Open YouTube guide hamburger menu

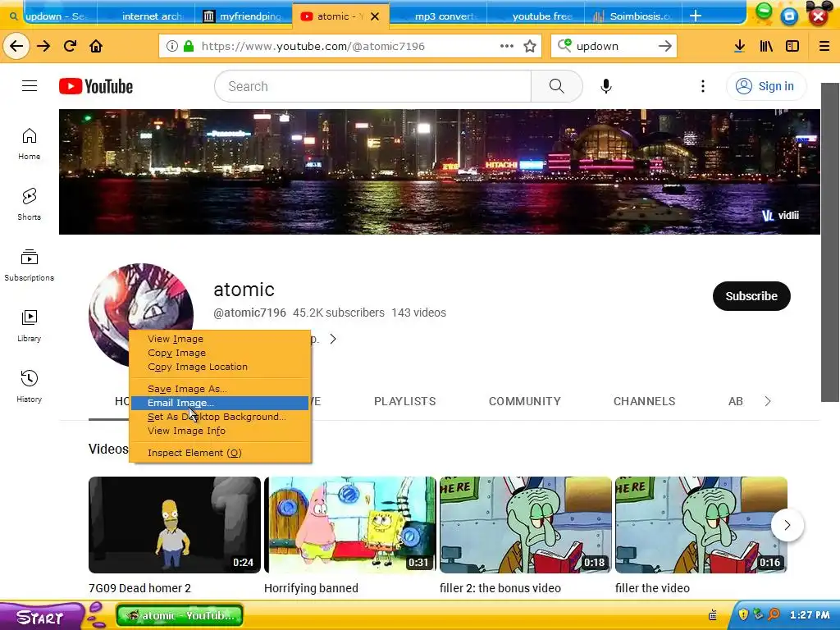pyautogui.click(x=30, y=85)
